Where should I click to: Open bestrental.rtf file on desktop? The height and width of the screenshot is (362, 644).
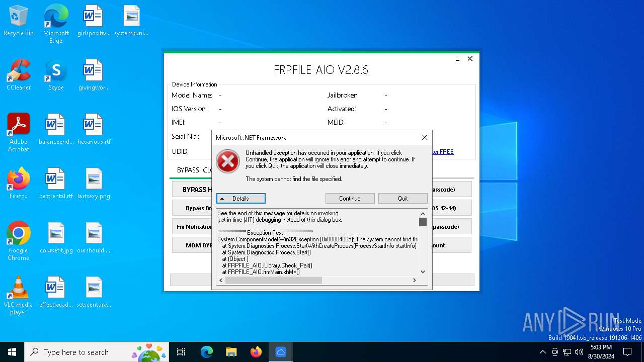click(56, 184)
